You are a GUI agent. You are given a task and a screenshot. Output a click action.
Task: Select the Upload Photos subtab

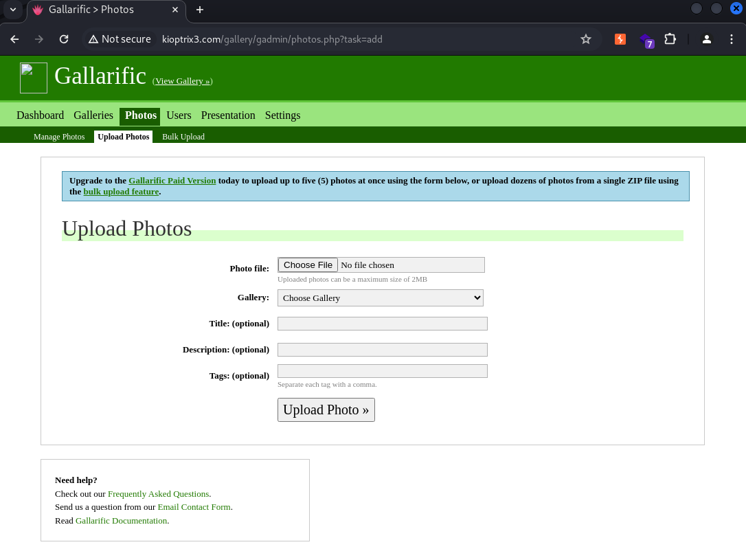click(x=123, y=137)
